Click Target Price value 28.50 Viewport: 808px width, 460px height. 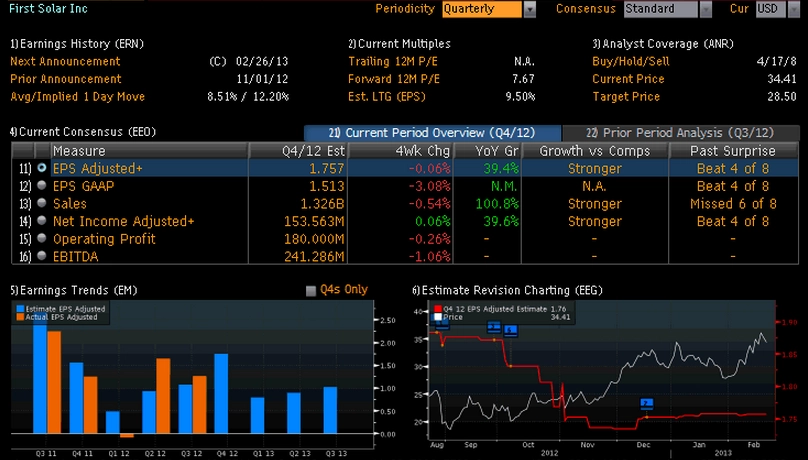782,96
